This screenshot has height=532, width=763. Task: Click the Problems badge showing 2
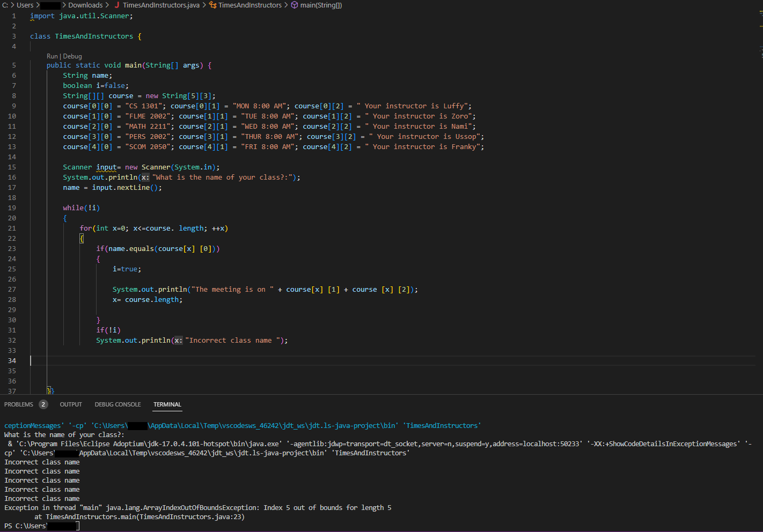tap(43, 404)
